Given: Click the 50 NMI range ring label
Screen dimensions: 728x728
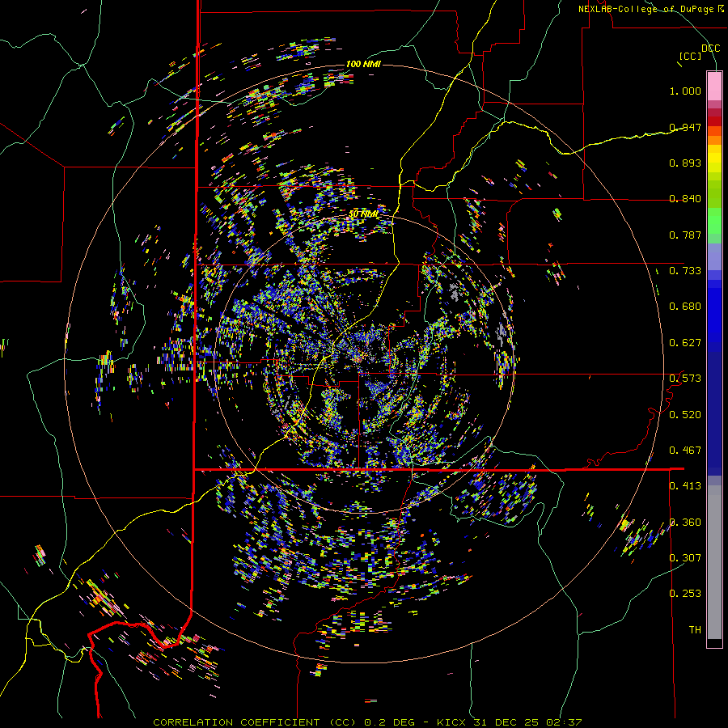Looking at the screenshot, I should [x=363, y=214].
